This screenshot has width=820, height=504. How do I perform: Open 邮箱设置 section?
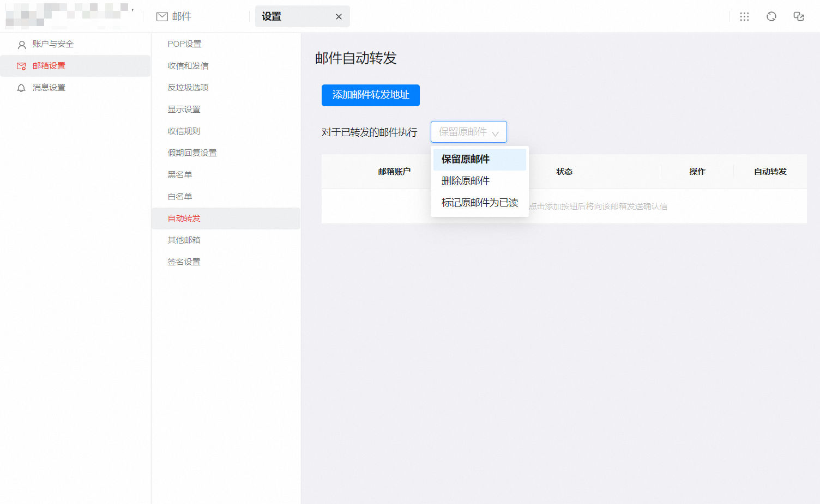pyautogui.click(x=75, y=66)
